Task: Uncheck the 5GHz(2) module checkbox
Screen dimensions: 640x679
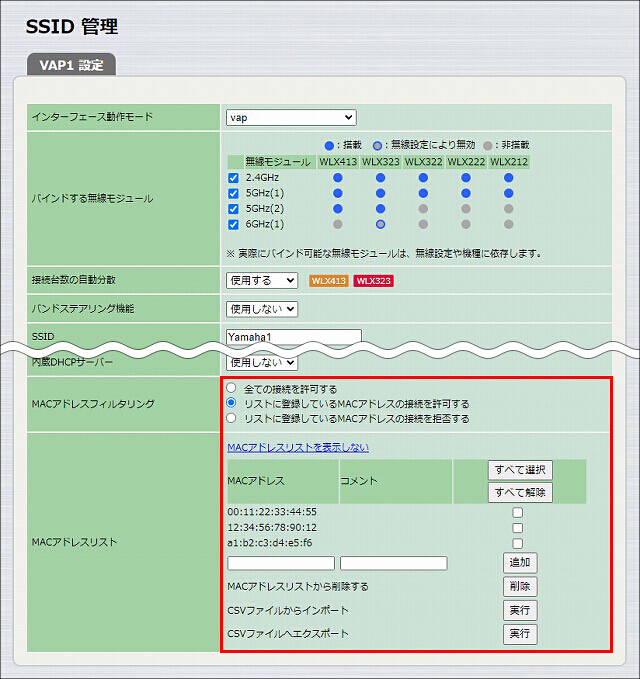Action: [x=233, y=209]
